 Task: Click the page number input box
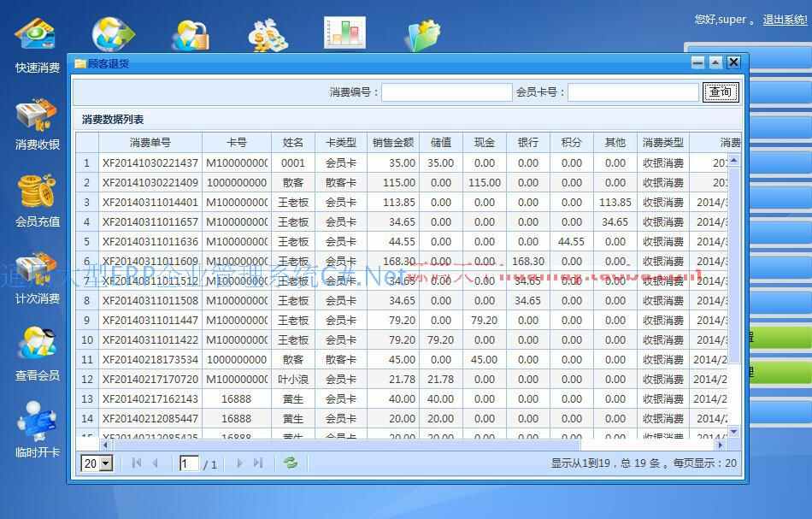pos(189,463)
